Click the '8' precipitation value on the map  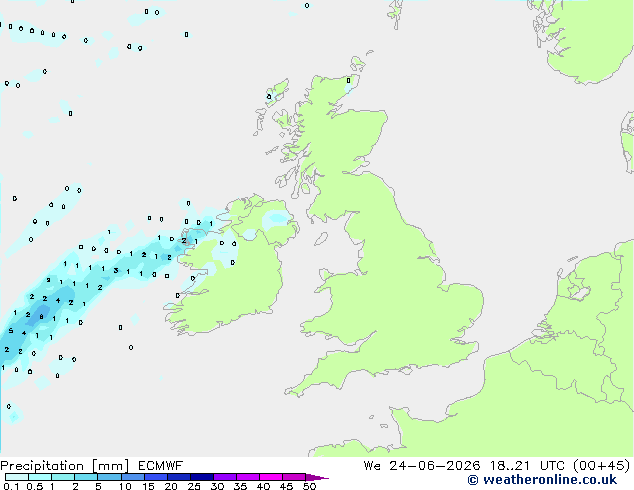41,317
